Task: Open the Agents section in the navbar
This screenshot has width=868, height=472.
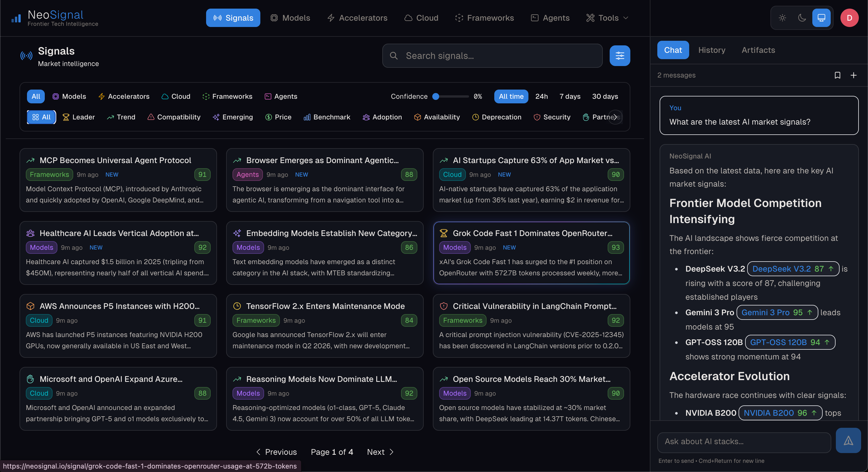Action: [550, 18]
